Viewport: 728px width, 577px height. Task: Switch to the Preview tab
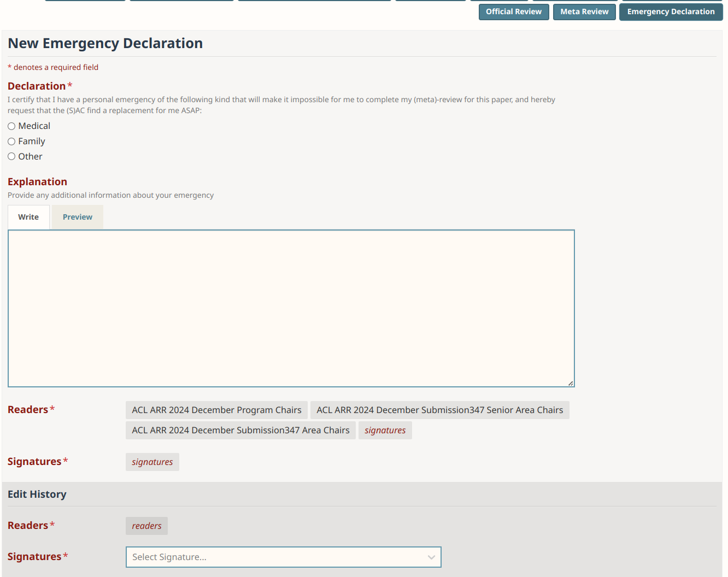[x=78, y=217]
